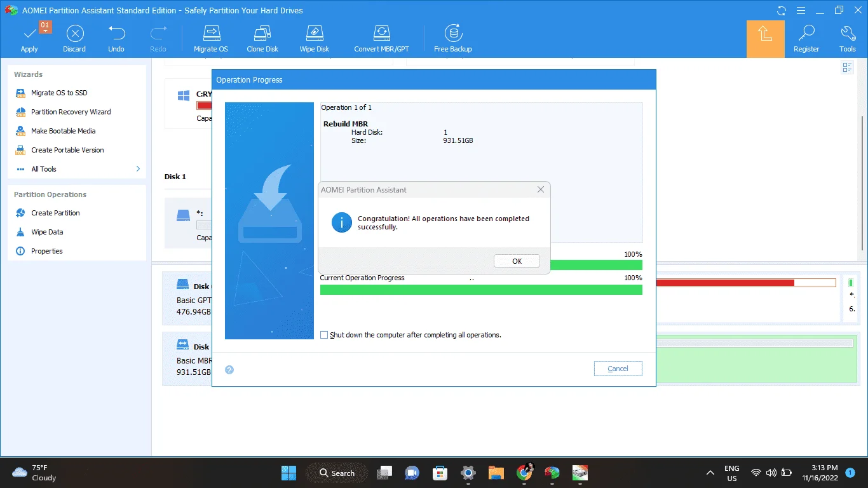Click the Apply checkmark in the toolbar
Viewport: 868px width, 488px height.
point(29,39)
